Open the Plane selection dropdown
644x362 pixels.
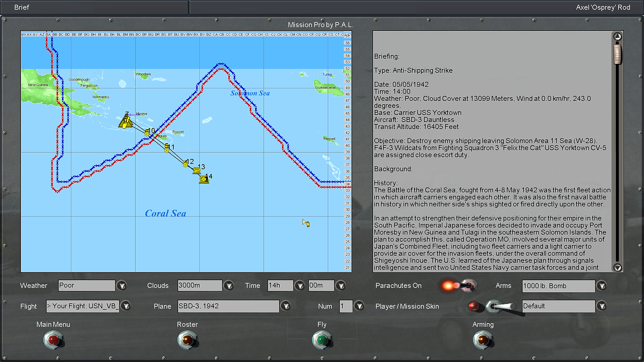pyautogui.click(x=286, y=306)
